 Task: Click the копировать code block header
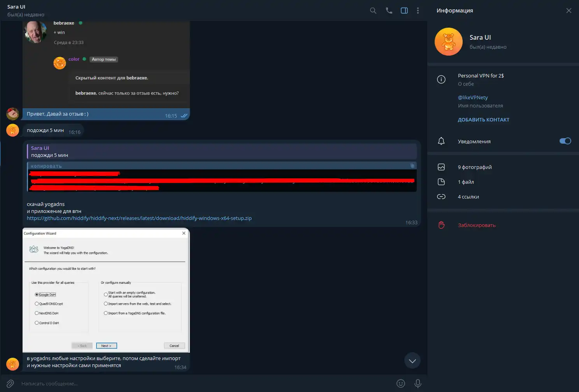pyautogui.click(x=222, y=166)
